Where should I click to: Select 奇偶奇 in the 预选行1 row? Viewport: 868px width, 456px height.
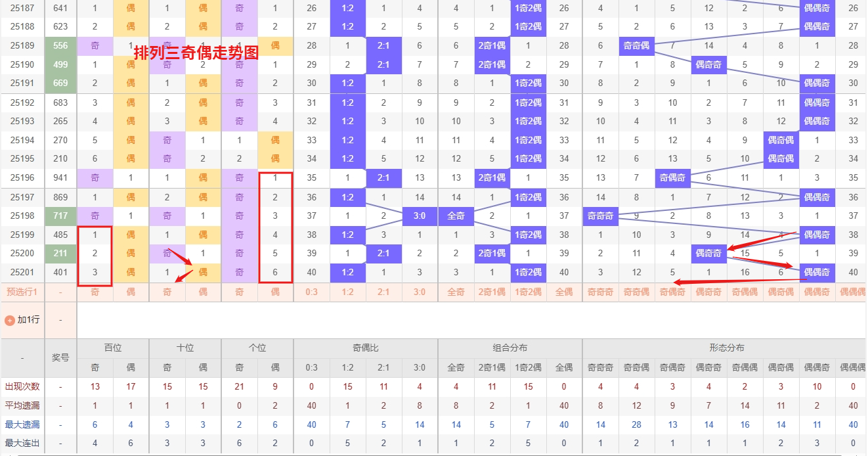(x=673, y=292)
